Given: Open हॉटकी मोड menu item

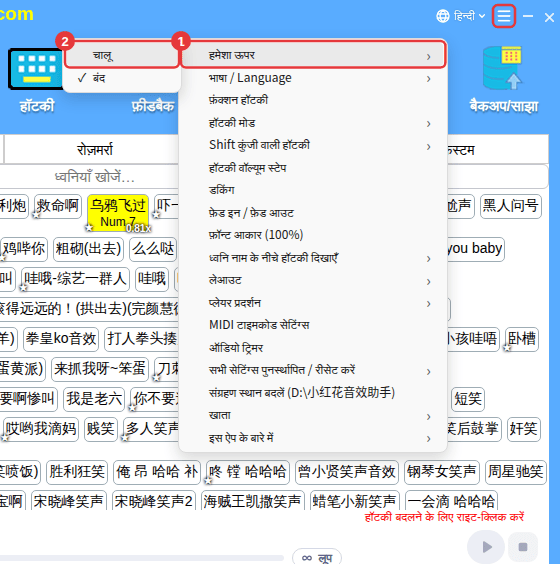Looking at the screenshot, I should click(x=313, y=123).
